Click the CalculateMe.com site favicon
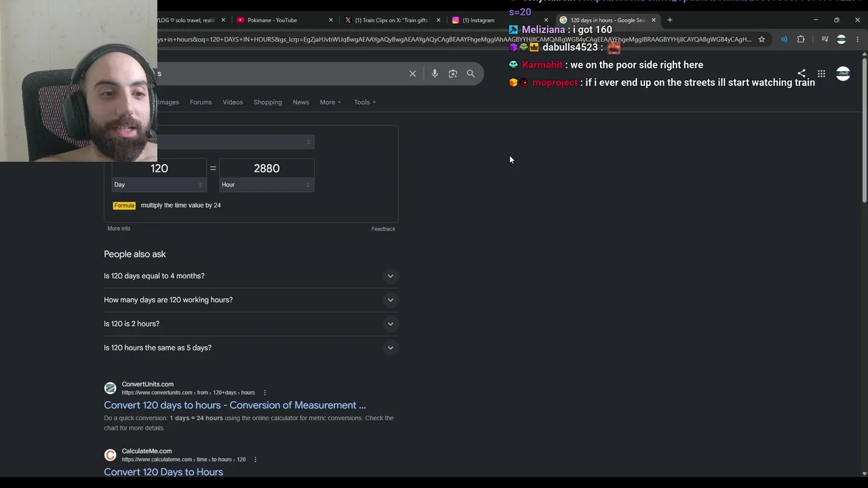Screen dimensions: 868x488 pyautogui.click(x=110, y=455)
